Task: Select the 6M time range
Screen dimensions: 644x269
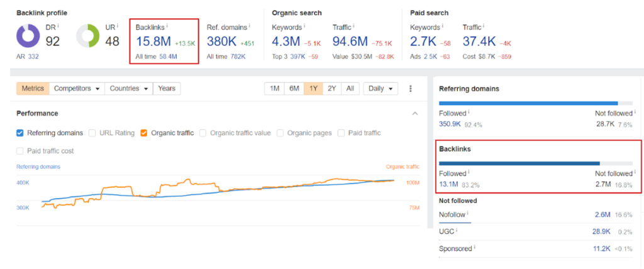Action: tap(294, 89)
